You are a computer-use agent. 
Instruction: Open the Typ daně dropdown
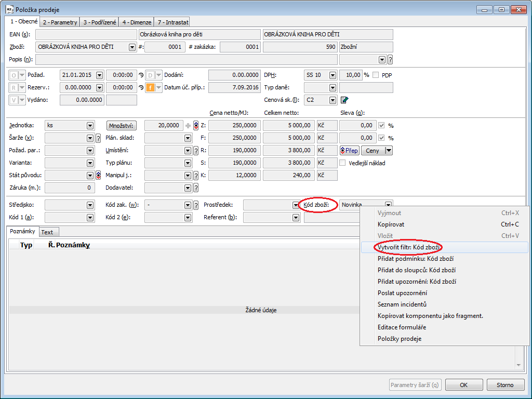coord(333,87)
